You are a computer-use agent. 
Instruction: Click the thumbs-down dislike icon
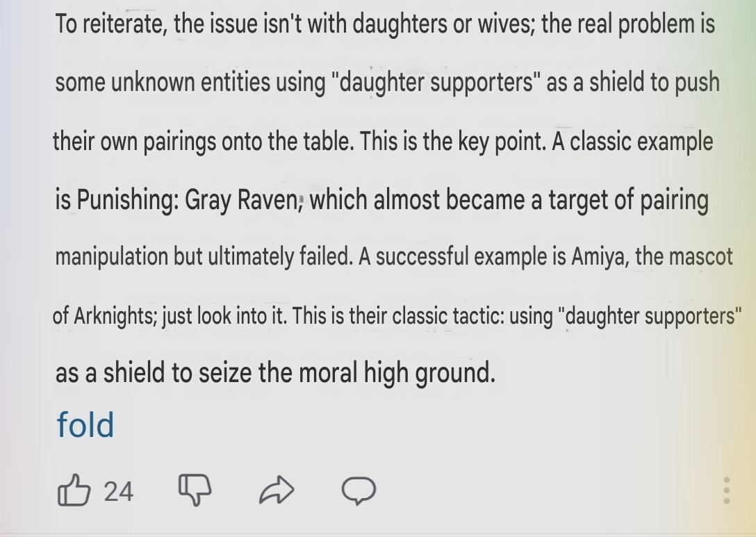tap(195, 491)
